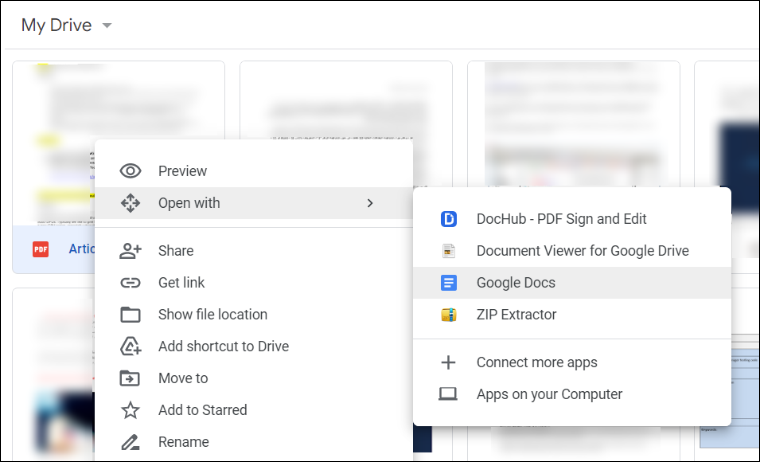
Task: Open with Document Viewer for Google Drive
Action: click(x=572, y=251)
